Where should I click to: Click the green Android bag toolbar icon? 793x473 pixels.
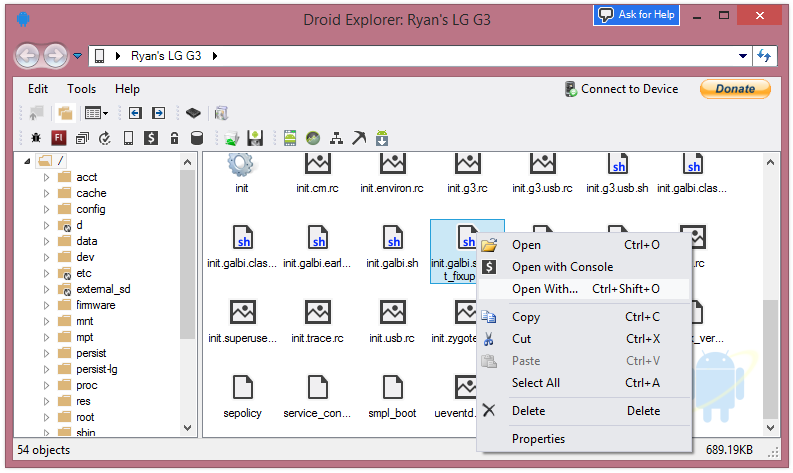click(x=232, y=138)
